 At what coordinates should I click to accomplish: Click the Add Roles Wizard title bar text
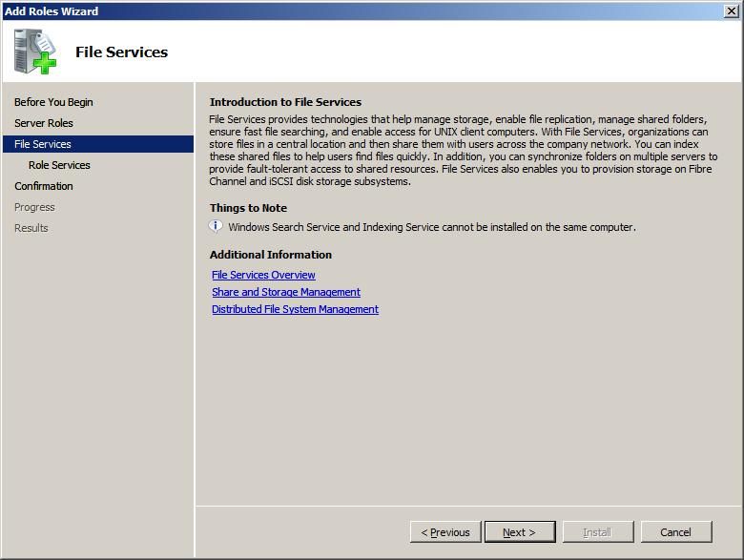(52, 10)
